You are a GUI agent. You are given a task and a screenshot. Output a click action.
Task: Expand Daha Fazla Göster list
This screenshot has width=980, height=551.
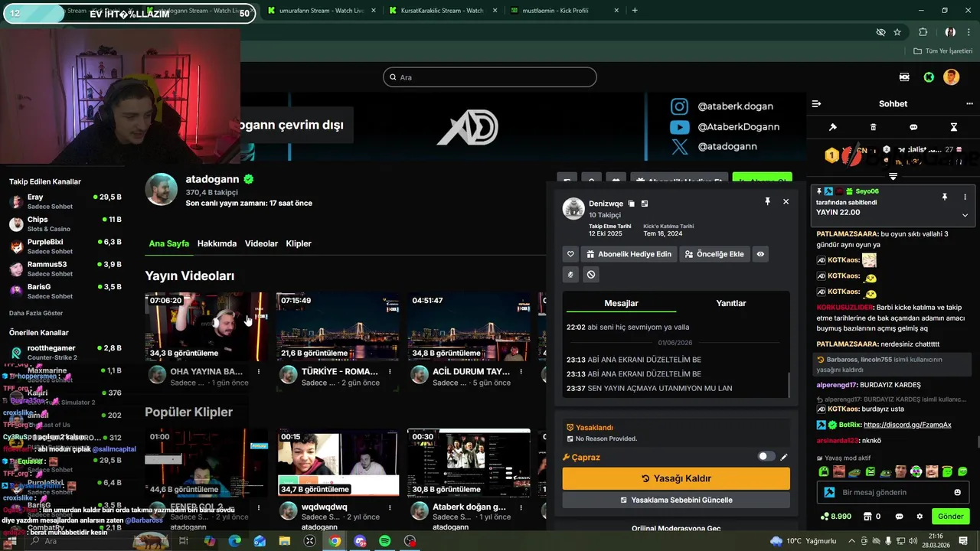pos(36,313)
